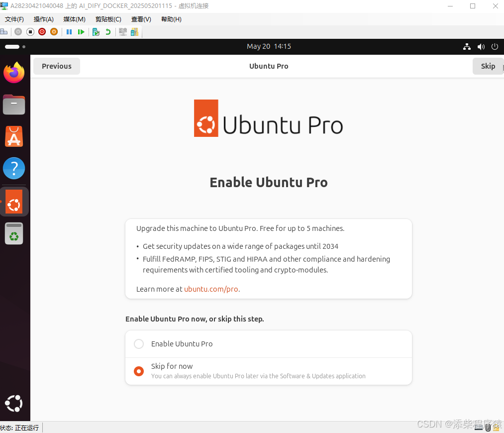Viewport: 504px width, 433px height.
Task: Click the 'Free for up to 5 machines' text line
Action: pos(240,228)
